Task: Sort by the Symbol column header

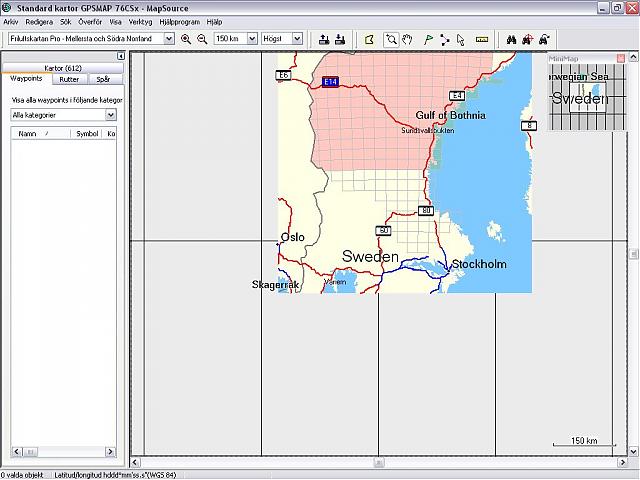Action: 87,133
